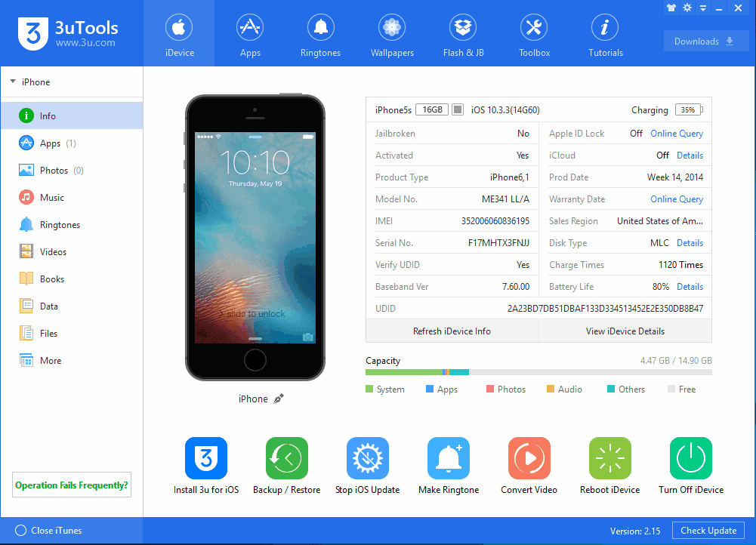Select Apps (1) in the sidebar
The height and width of the screenshot is (545, 756).
coord(72,143)
